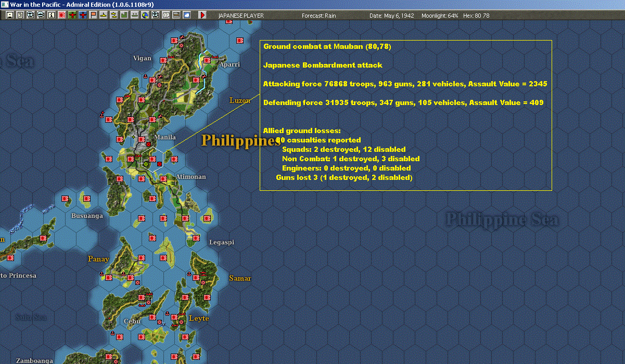Click the orange 'Samar' island label

coord(240,278)
